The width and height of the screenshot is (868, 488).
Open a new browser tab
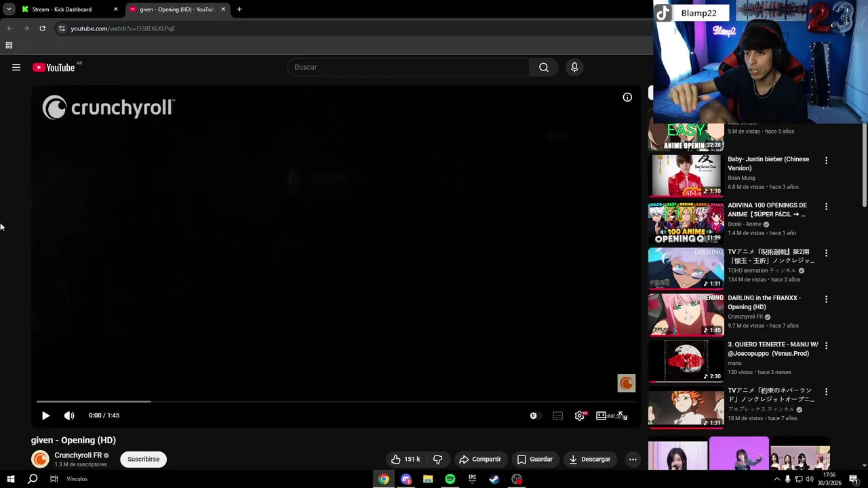(x=239, y=9)
